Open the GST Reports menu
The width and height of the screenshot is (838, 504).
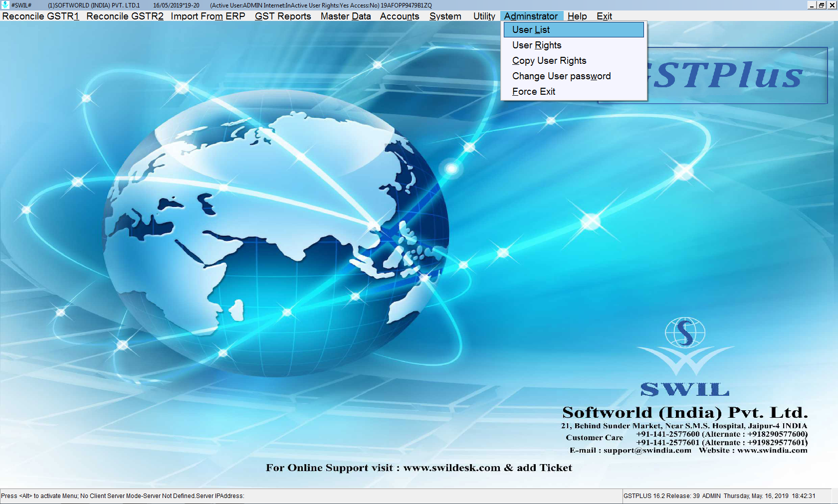pos(283,16)
